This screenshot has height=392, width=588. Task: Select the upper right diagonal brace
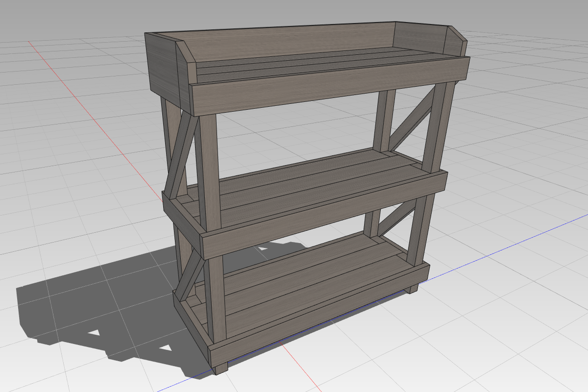click(x=413, y=118)
